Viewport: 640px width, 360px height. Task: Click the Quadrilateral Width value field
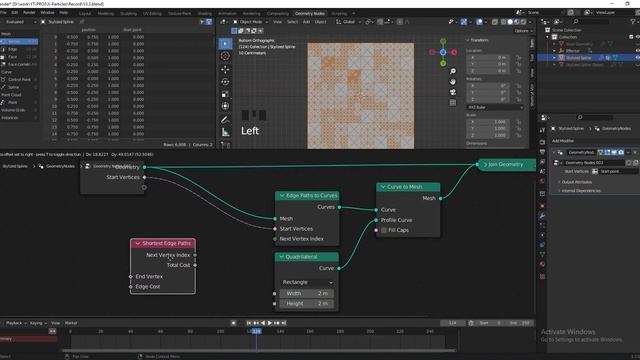click(307, 293)
